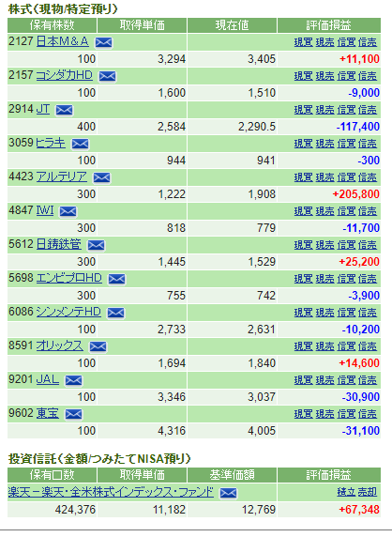
Task: Click 現買 for IWI
Action: click(304, 211)
